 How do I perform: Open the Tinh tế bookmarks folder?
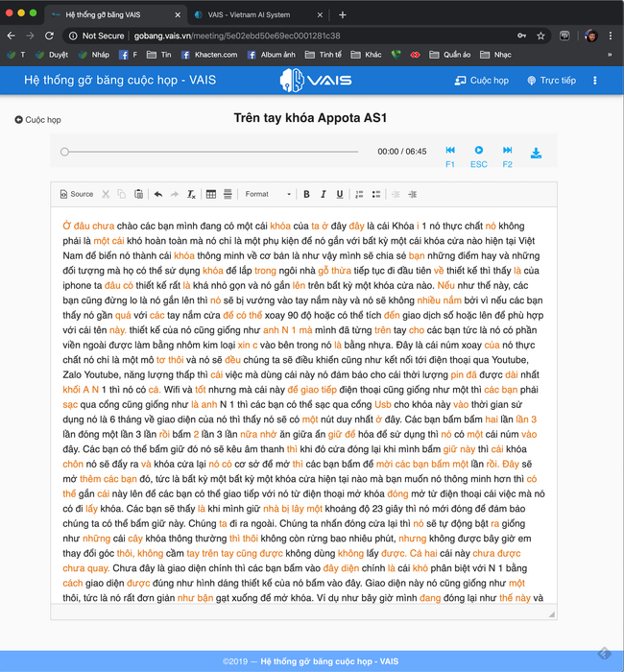pyautogui.click(x=324, y=55)
